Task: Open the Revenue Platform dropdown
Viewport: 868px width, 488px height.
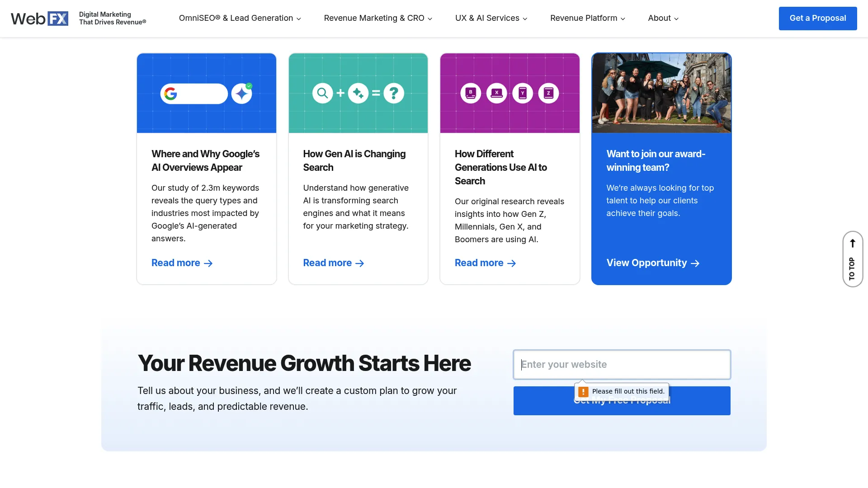Action: click(x=587, y=18)
